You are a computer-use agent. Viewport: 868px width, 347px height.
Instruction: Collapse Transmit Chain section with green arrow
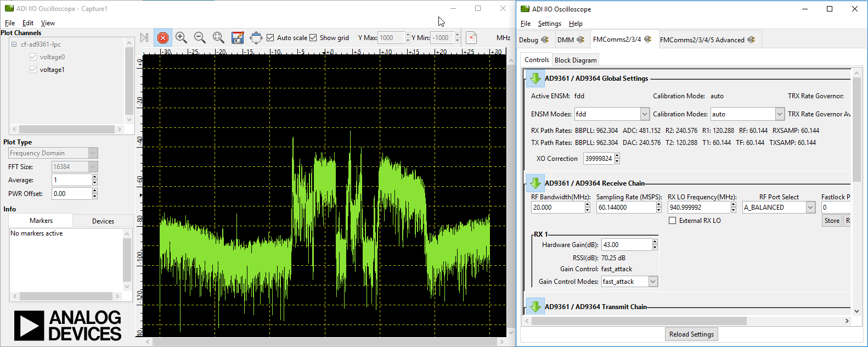[536, 306]
